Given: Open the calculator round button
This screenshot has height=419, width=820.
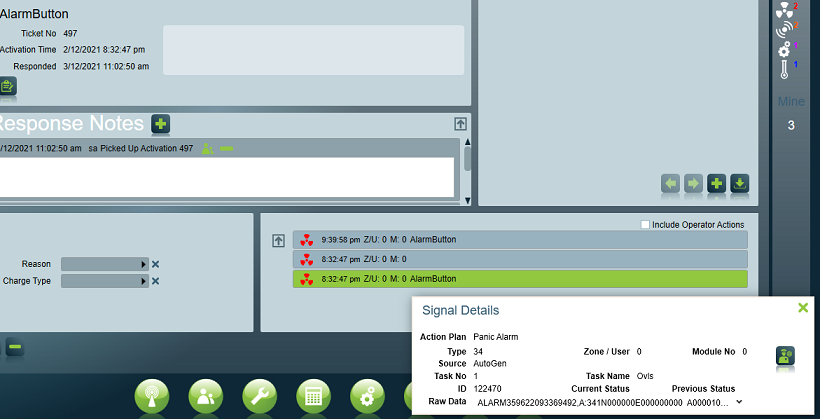Looking at the screenshot, I should (314, 397).
